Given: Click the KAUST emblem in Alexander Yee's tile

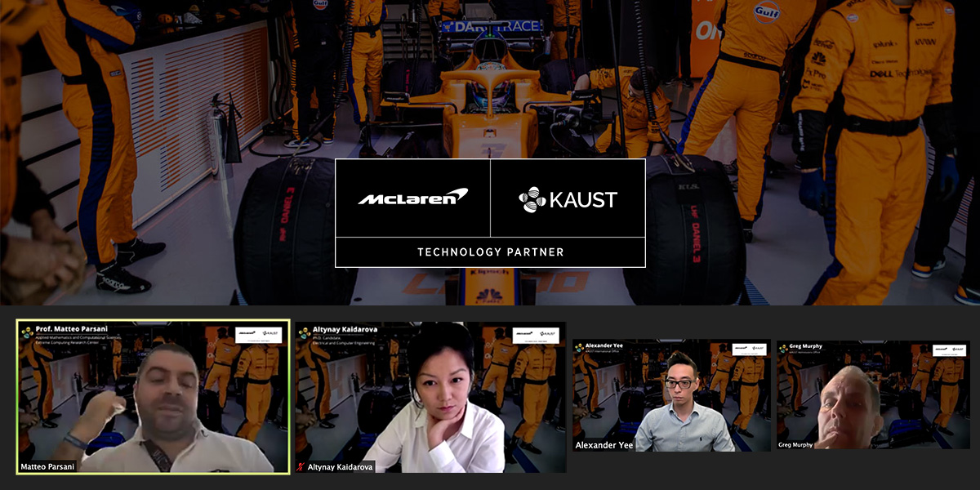Looking at the screenshot, I should [580, 347].
